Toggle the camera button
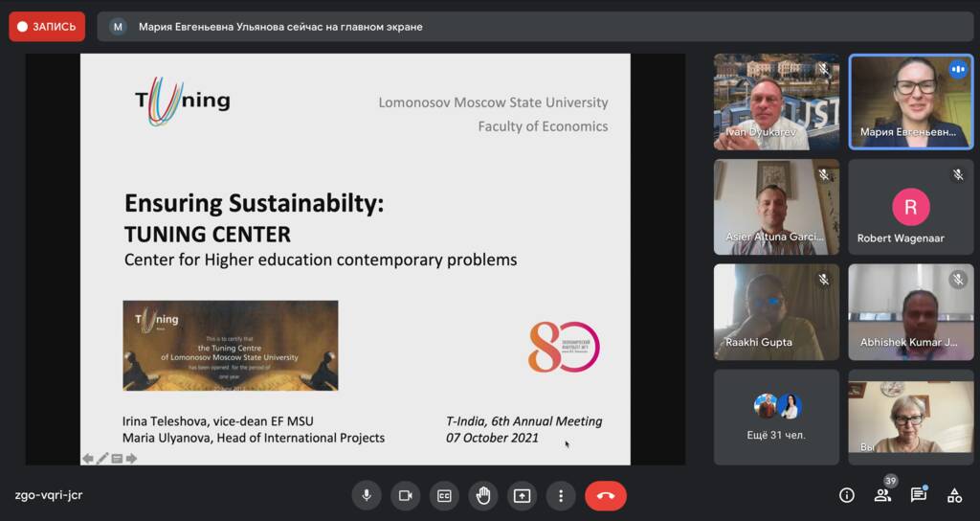Screen dimensions: 980x521 [x=406, y=496]
